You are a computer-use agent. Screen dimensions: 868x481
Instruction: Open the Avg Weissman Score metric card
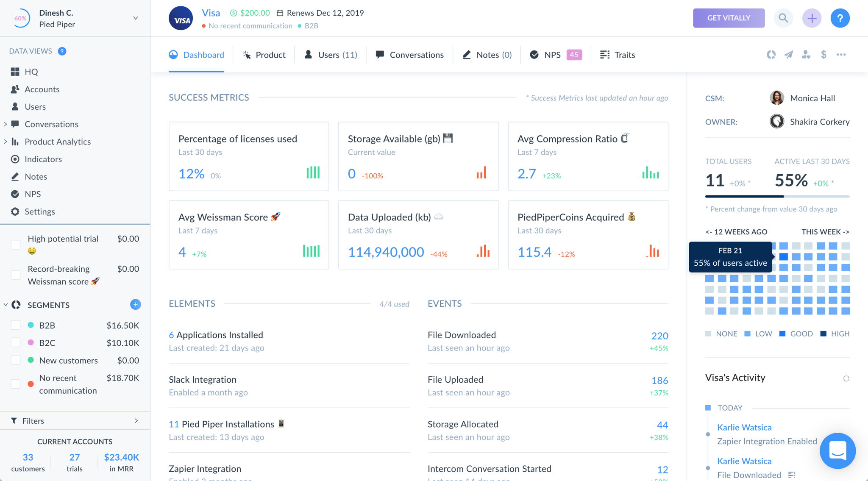coord(249,234)
